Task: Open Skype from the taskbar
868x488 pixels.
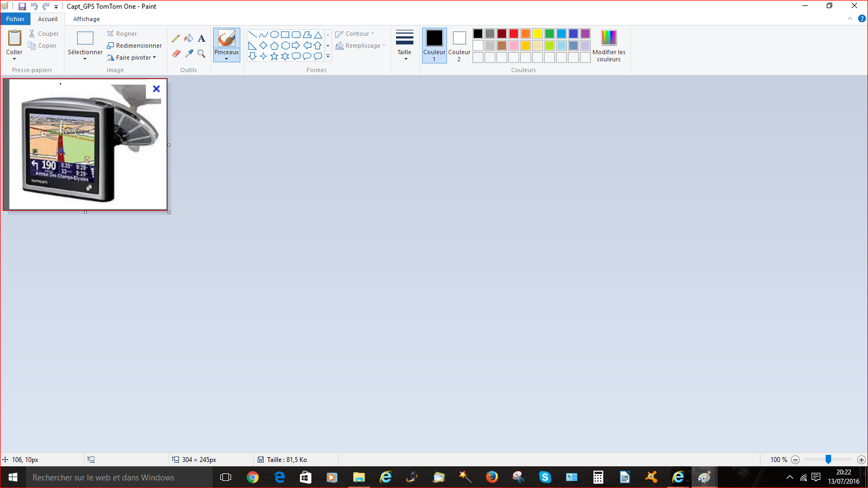Action: [x=545, y=477]
